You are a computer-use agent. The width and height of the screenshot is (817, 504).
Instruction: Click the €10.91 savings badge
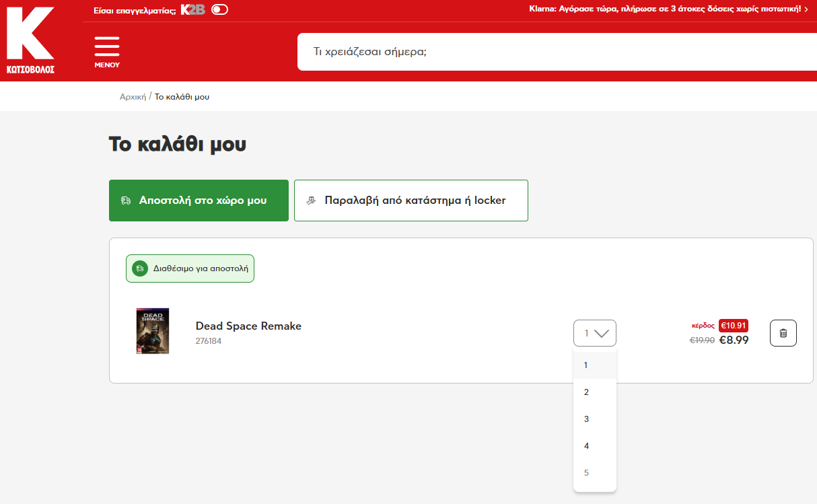pos(734,326)
